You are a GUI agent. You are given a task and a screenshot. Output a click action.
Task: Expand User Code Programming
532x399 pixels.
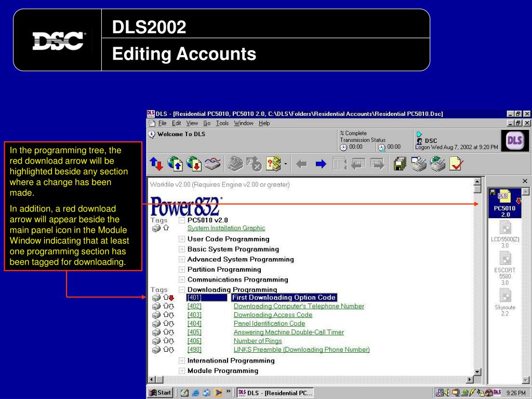tap(182, 239)
